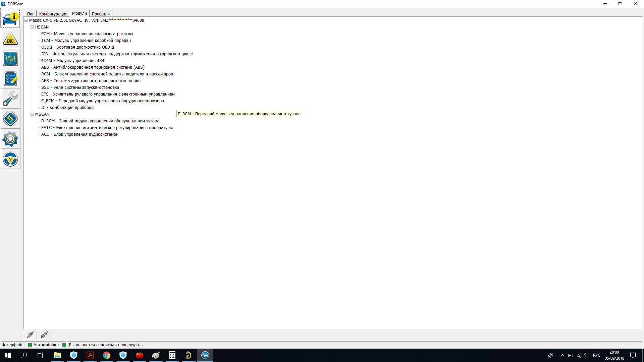Collapse the HSCAN tree branch
The image size is (644, 362).
click(x=32, y=27)
